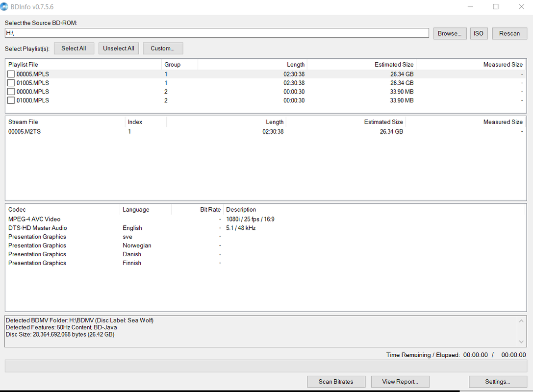Click stream list Measured Size header
Image resolution: width=533 pixels, height=392 pixels.
(x=466, y=122)
